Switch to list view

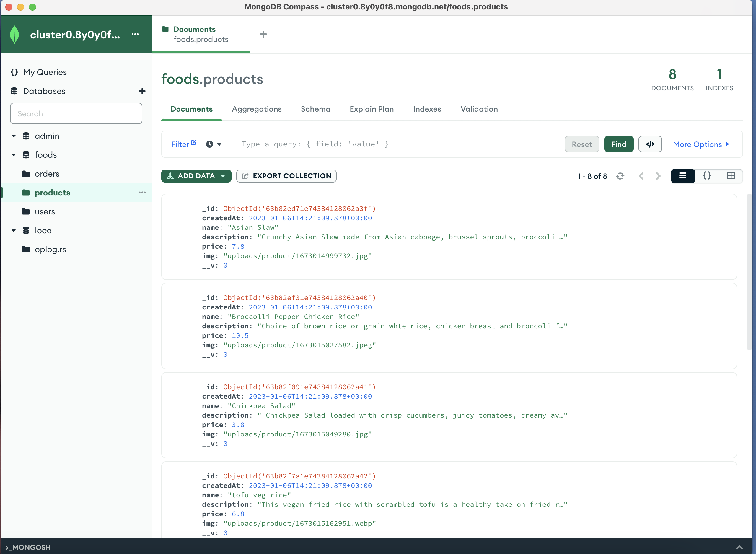click(x=682, y=176)
